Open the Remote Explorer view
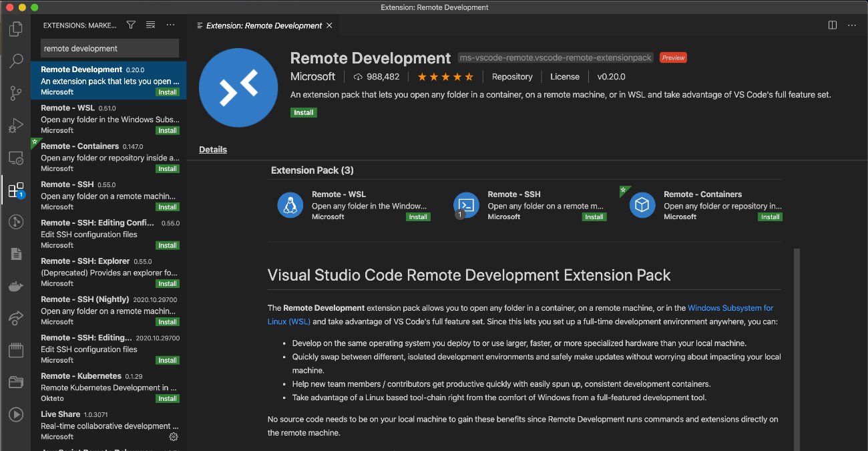868x451 pixels. [15, 158]
